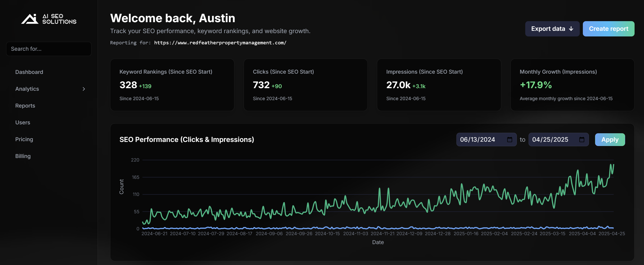Select the Keyword Rankings stat card

coord(172,85)
